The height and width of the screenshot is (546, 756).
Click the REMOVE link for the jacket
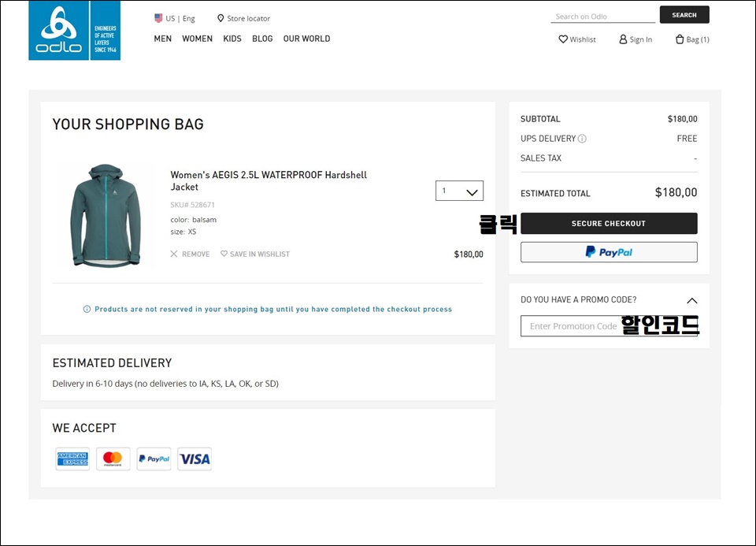pyautogui.click(x=190, y=254)
